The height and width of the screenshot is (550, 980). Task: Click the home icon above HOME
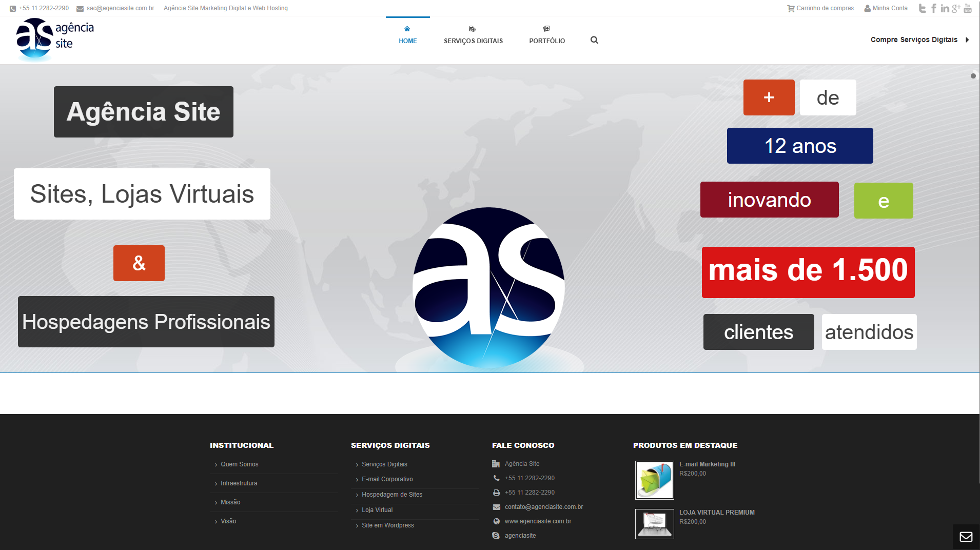(x=407, y=29)
